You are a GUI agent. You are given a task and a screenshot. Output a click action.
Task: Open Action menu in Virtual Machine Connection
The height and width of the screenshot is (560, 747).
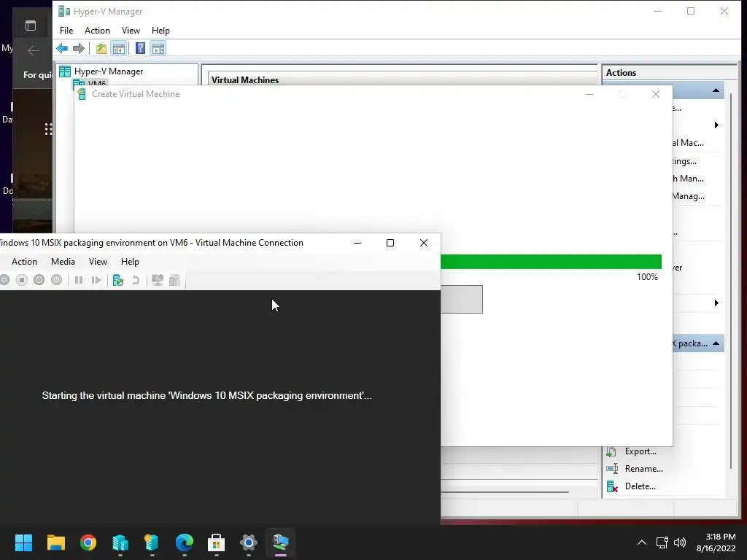24,262
